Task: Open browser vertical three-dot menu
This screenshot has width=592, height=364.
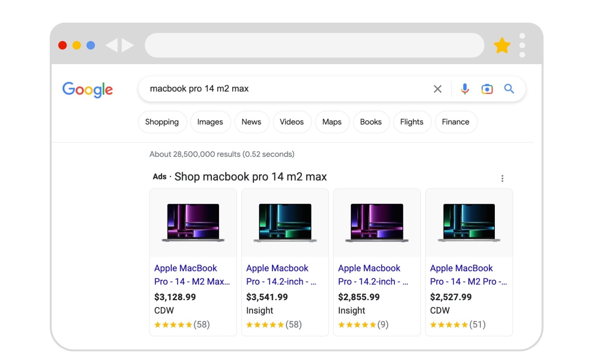Action: [522, 45]
